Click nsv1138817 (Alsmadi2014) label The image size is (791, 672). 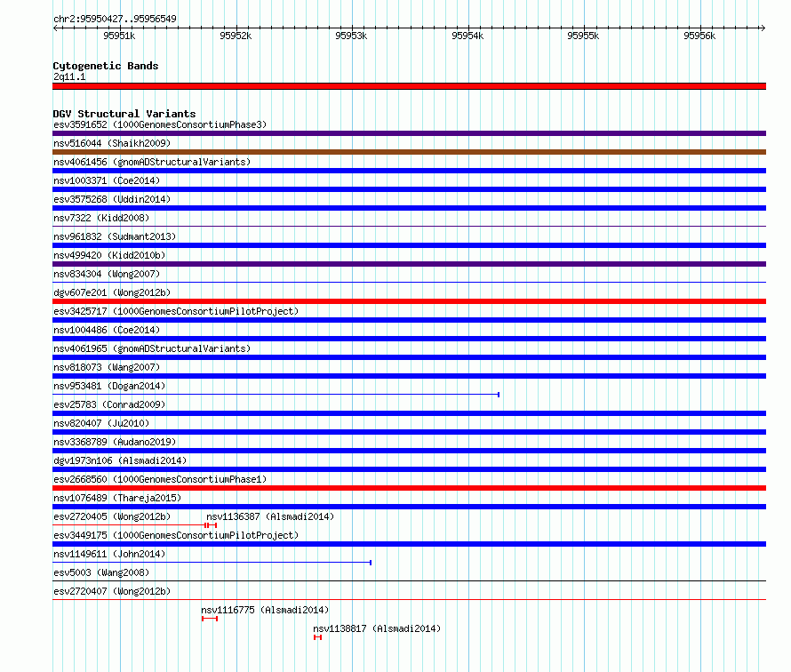pos(377,628)
